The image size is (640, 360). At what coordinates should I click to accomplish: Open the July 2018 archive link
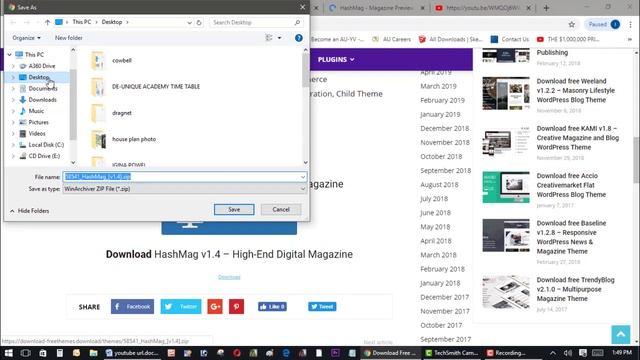[434, 199]
